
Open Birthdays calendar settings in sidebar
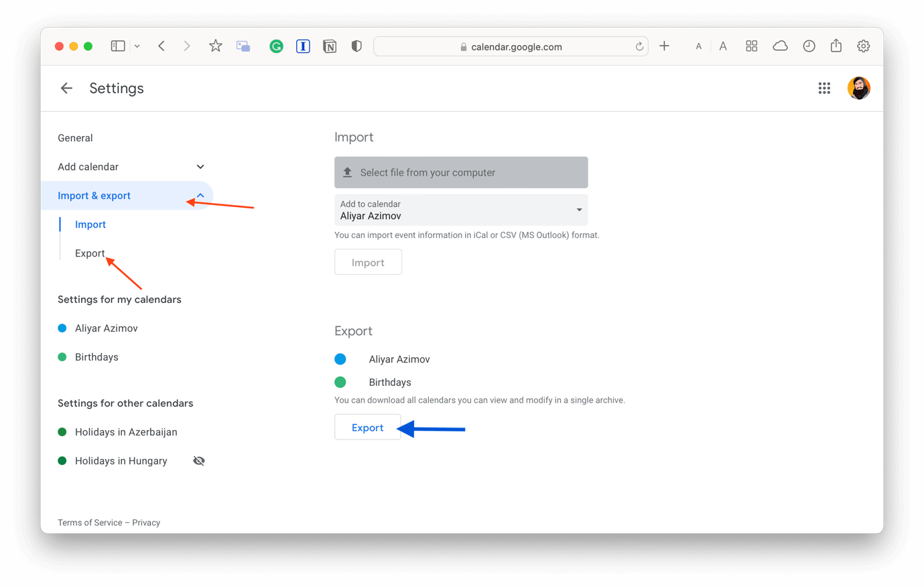[96, 357]
